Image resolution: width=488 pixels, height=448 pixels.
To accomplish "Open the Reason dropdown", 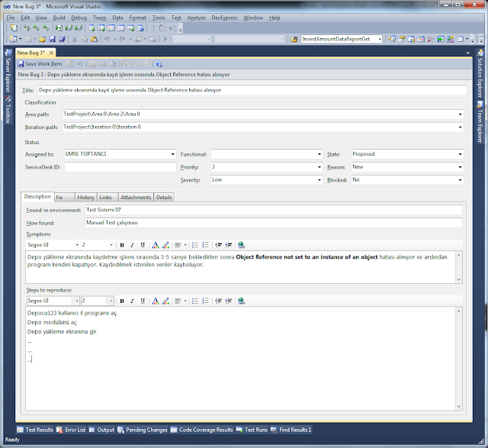I will tap(460, 167).
